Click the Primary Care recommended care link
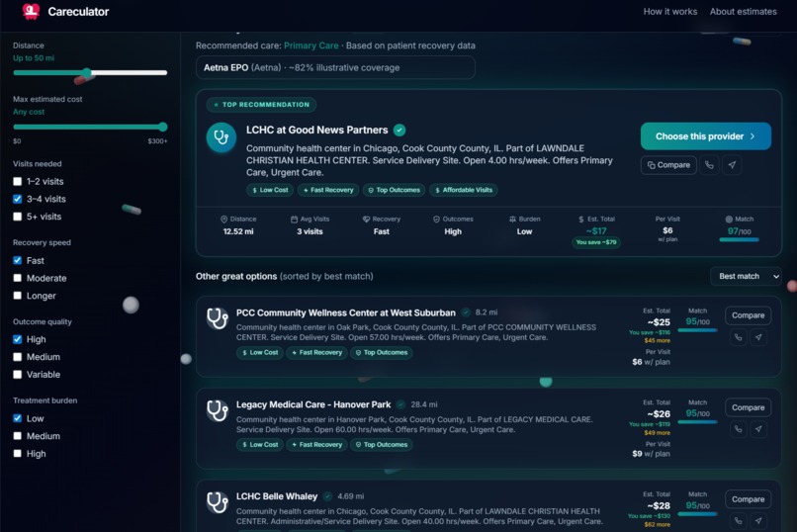797x532 pixels. coord(311,45)
